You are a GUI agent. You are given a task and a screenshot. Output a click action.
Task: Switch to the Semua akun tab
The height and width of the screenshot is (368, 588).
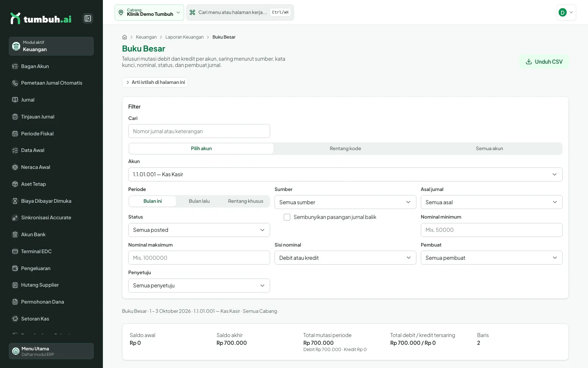pos(490,149)
